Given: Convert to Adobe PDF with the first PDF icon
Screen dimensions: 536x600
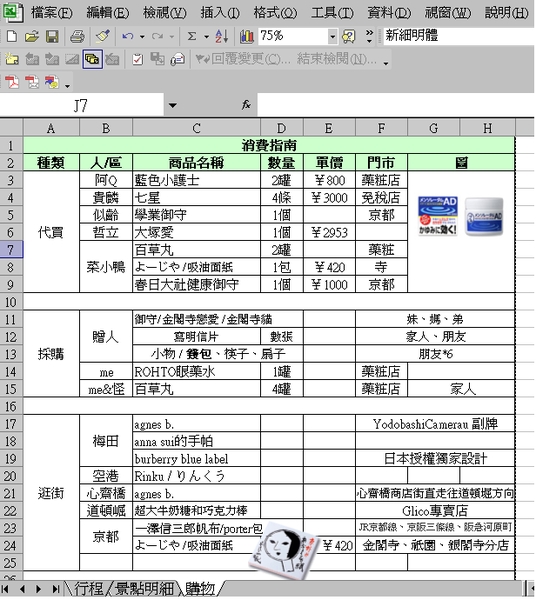Looking at the screenshot, I should 12,82.
